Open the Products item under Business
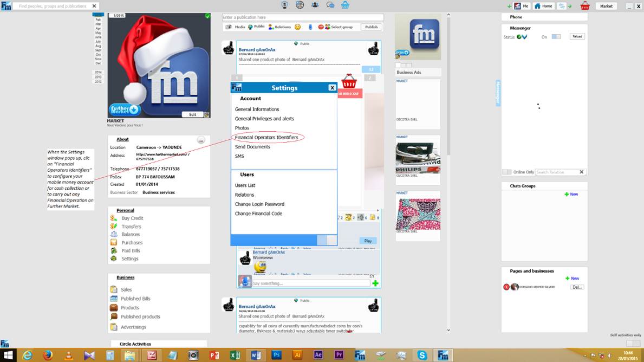 coord(130,308)
